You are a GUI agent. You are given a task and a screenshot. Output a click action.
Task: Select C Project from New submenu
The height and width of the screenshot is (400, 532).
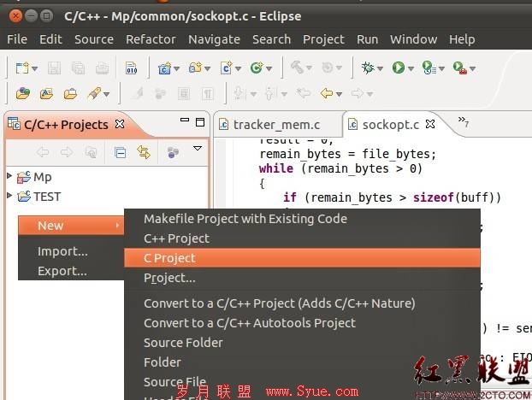[x=302, y=258]
